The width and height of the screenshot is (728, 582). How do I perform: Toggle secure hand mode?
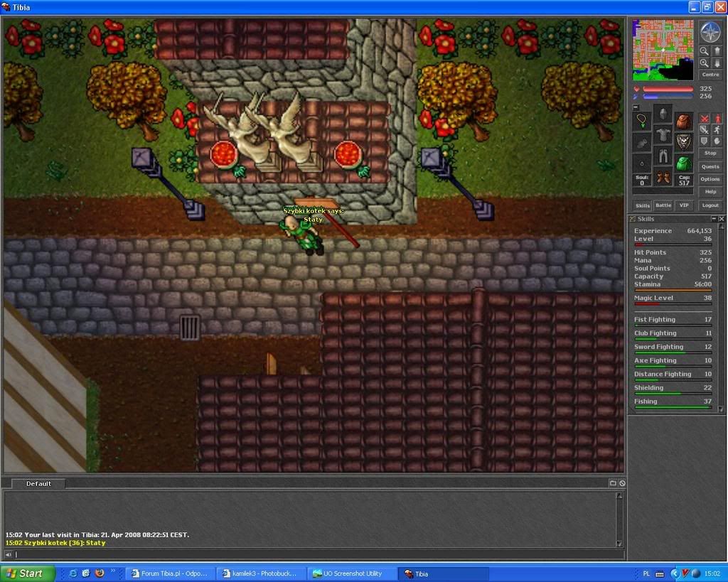717,141
